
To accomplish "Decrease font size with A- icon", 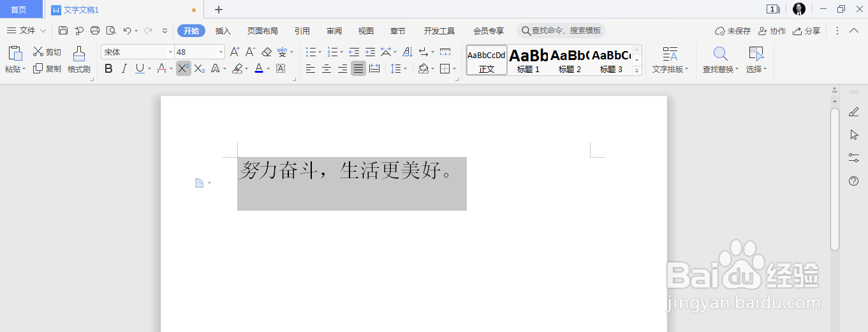I will [251, 52].
